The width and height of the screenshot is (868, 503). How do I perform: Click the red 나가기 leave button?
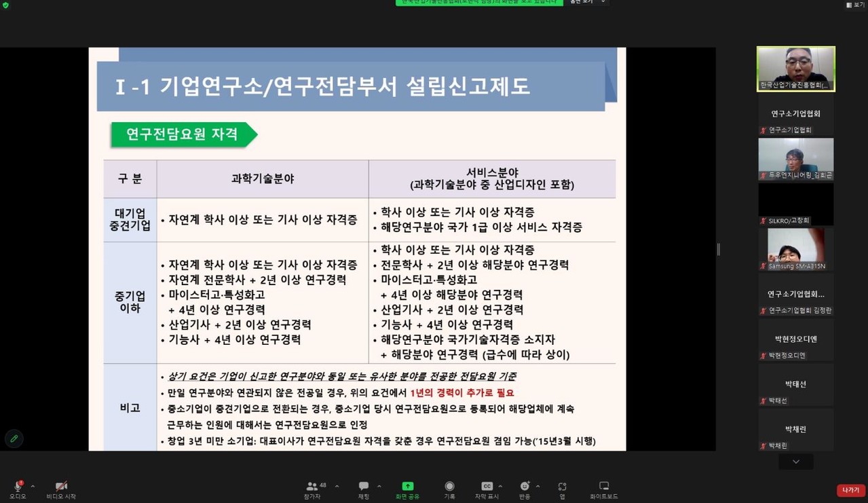coord(850,490)
